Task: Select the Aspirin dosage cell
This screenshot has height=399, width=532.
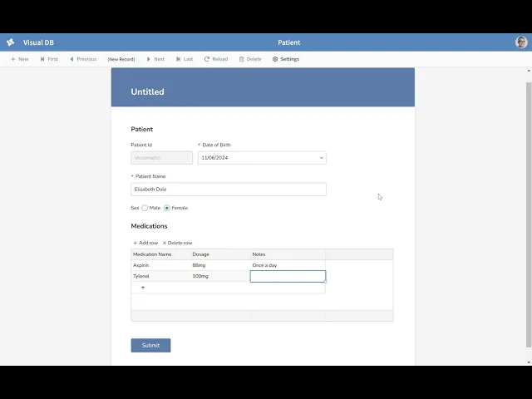Action: [x=220, y=265]
